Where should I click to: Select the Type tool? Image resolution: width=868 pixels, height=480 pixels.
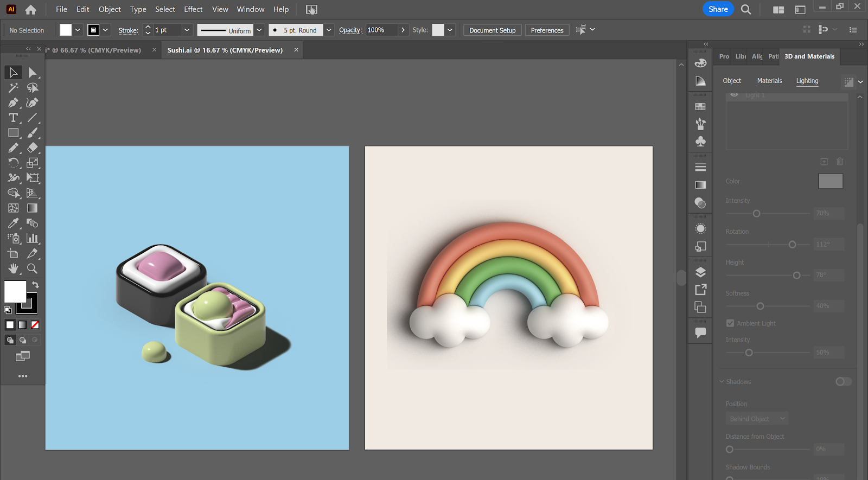(x=13, y=118)
